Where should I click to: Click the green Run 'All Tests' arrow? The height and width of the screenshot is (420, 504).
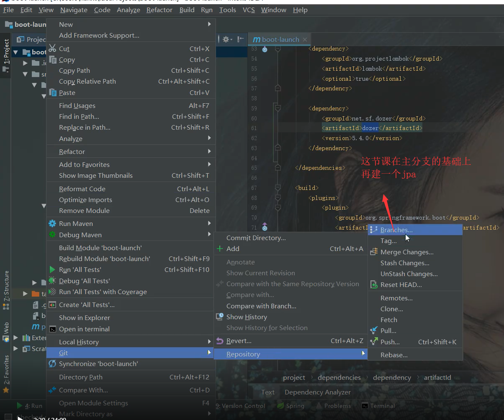tap(52, 269)
